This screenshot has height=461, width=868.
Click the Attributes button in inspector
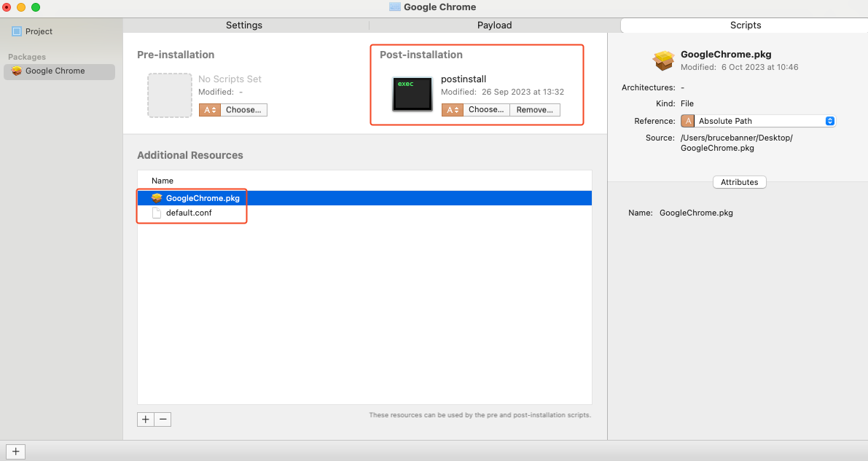point(739,182)
